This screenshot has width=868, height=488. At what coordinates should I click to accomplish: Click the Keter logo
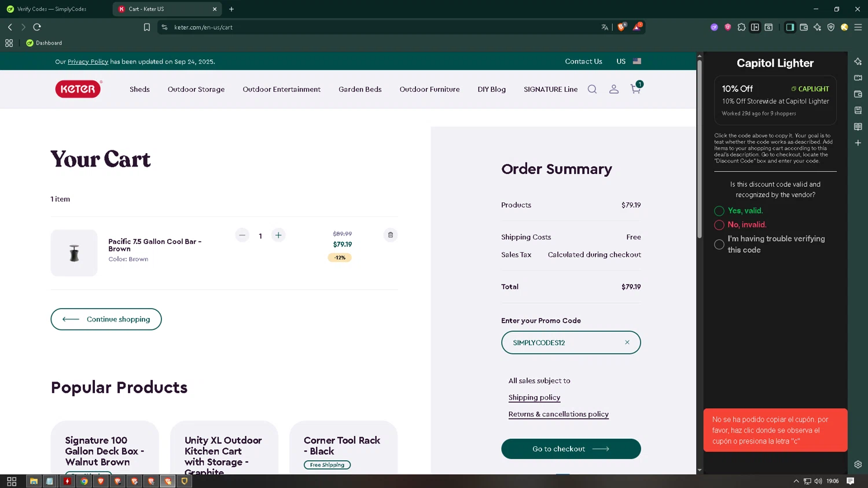[x=78, y=88]
